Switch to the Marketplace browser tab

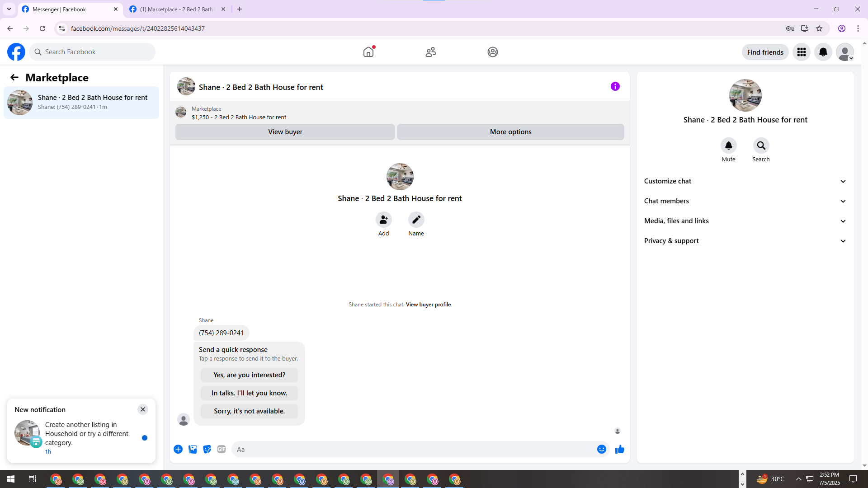[x=176, y=9]
